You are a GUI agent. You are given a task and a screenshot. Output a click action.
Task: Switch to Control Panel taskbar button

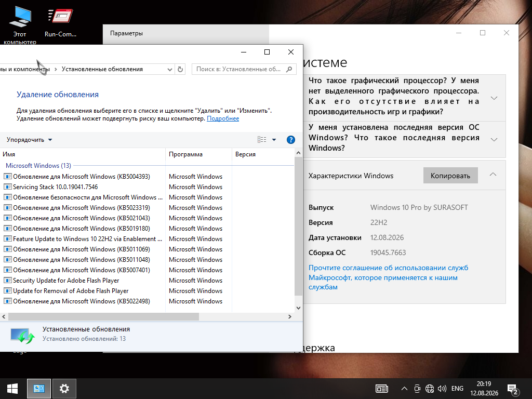pyautogui.click(x=39, y=389)
